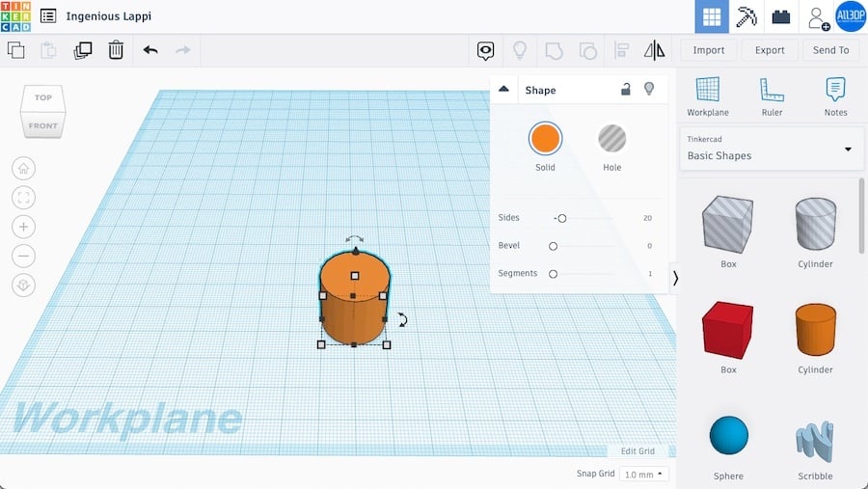Open the Notes tool

click(835, 96)
